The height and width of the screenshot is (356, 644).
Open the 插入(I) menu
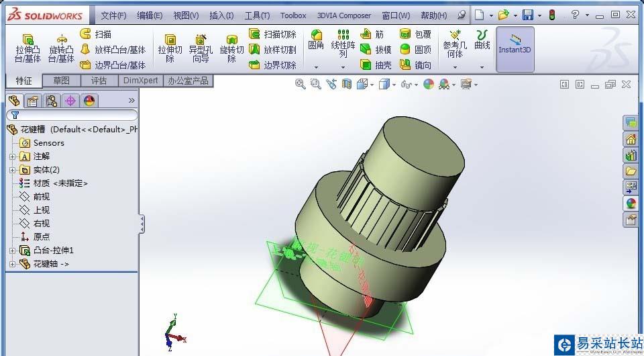[x=221, y=15]
